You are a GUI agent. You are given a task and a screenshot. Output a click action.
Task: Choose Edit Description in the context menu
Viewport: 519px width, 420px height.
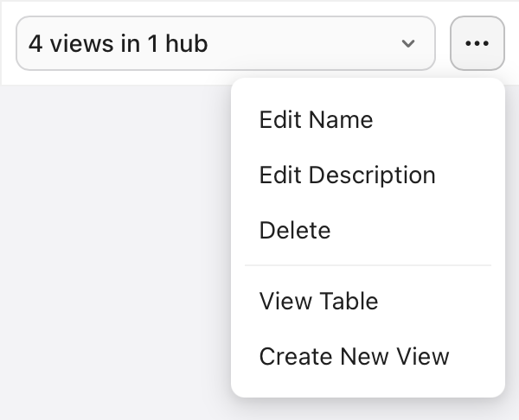click(x=347, y=175)
